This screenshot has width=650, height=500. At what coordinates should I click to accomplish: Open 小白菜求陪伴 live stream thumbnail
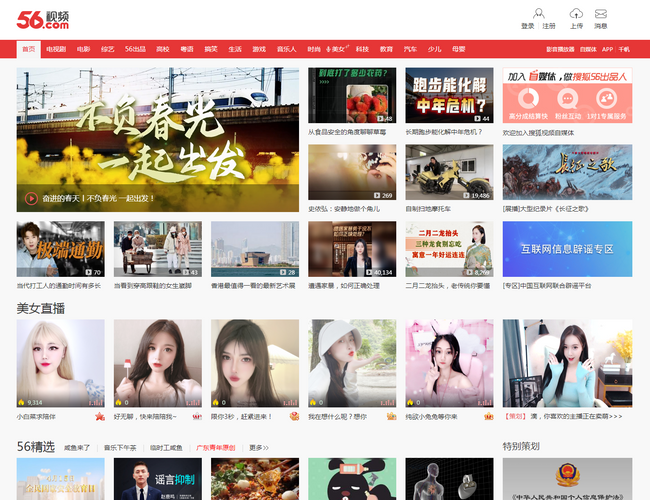coord(60,364)
